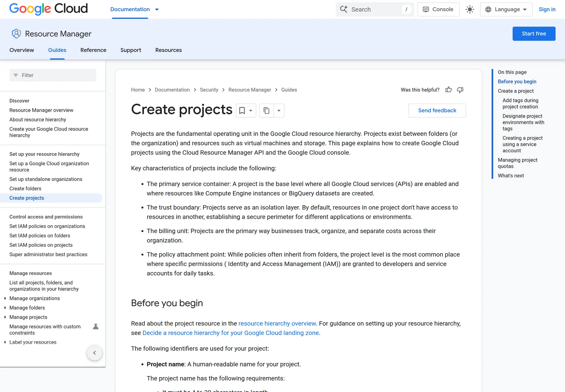Switch to the Support tab
Screen dimensions: 565x392
(x=131, y=50)
